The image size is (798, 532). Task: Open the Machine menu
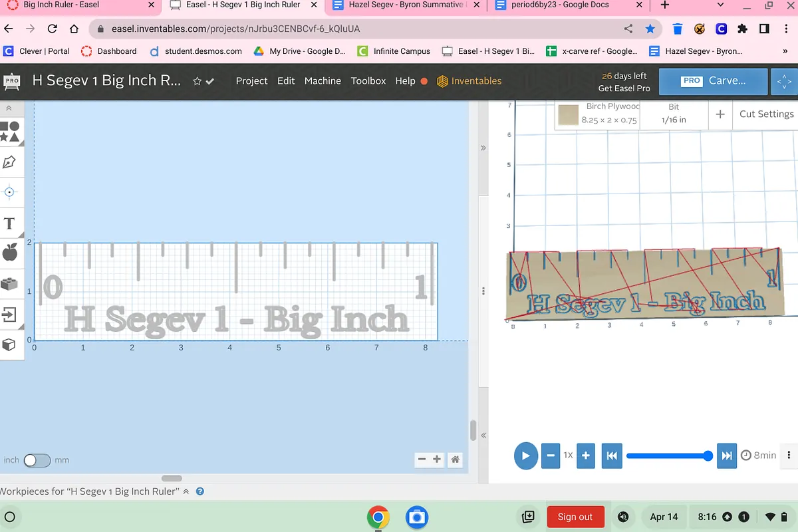click(x=323, y=81)
